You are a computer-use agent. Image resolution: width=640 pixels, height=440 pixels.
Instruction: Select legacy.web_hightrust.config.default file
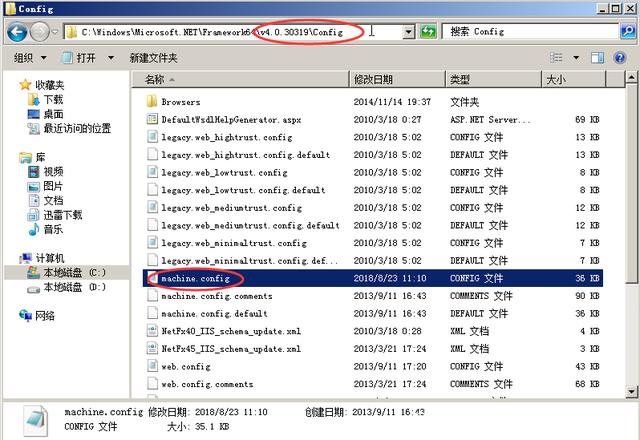pos(245,155)
